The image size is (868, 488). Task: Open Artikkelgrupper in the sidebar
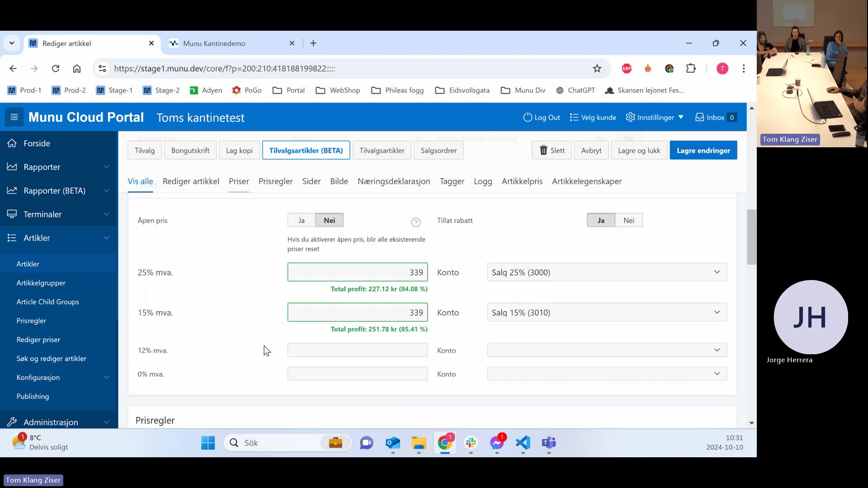pos(41,283)
